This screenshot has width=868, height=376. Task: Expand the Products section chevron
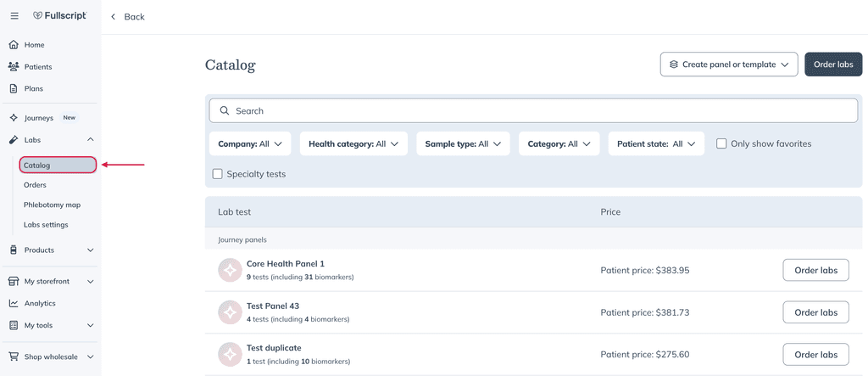coord(91,250)
